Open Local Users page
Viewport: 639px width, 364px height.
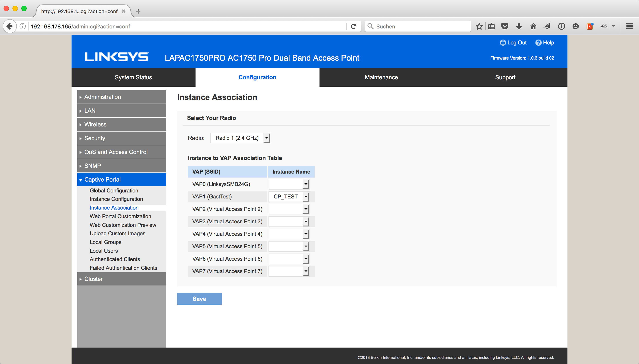(104, 250)
